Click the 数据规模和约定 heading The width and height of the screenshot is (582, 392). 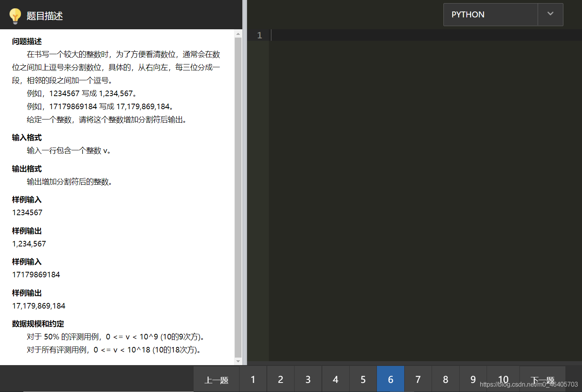pos(38,324)
